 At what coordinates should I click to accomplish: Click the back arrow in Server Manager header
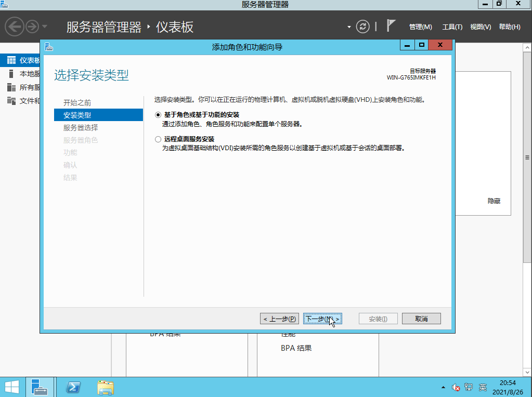[x=14, y=27]
